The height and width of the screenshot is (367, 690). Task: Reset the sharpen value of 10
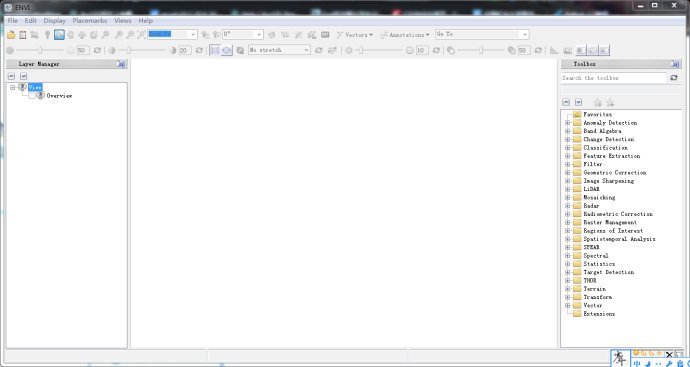pyautogui.click(x=436, y=51)
